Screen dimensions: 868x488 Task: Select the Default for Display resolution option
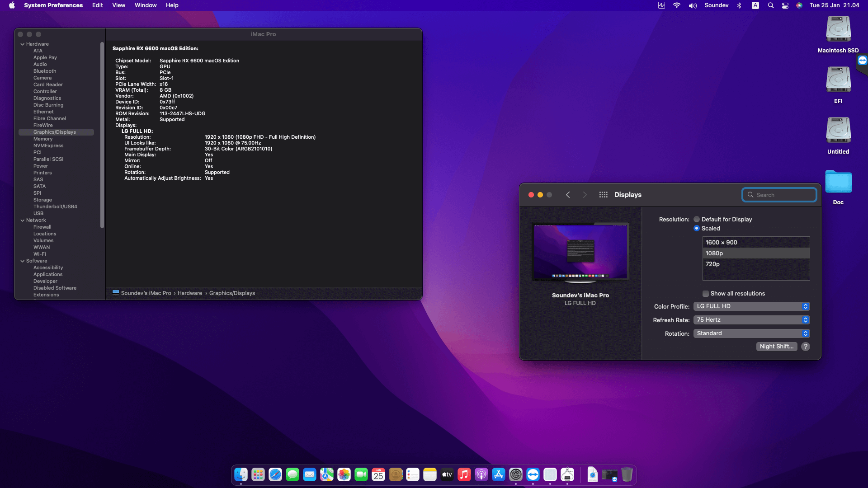click(x=697, y=219)
